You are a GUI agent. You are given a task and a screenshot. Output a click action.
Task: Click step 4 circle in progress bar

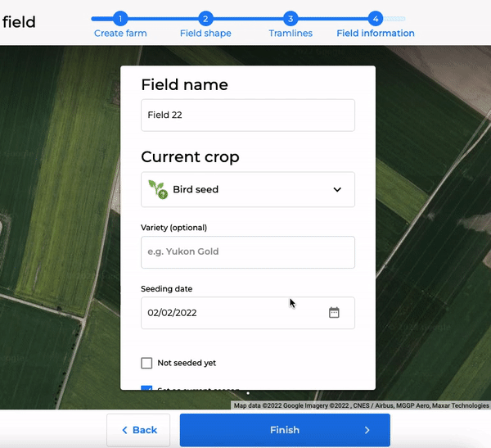click(x=376, y=19)
